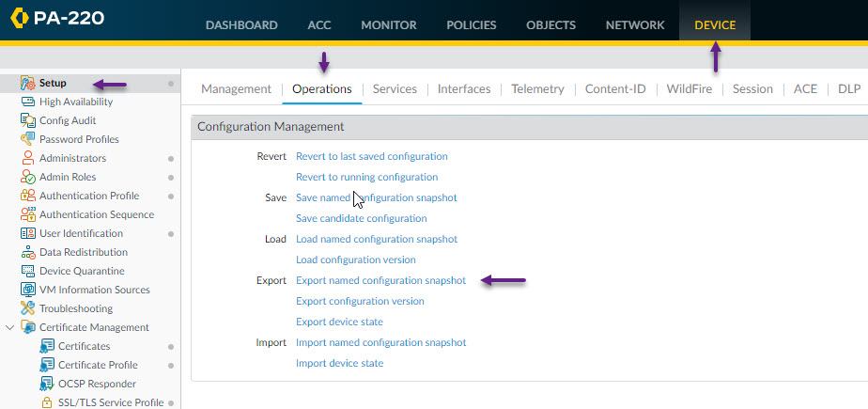Image resolution: width=868 pixels, height=409 pixels.
Task: Select the Administrators person icon
Action: (27, 158)
